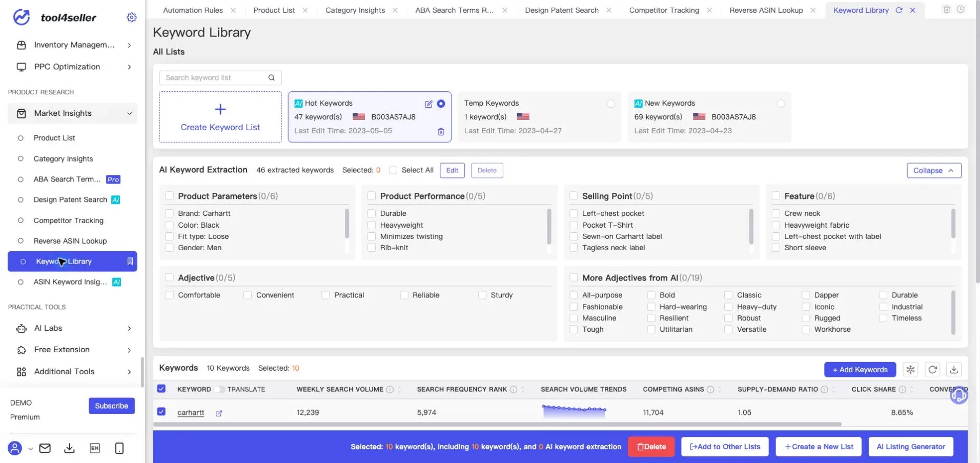Screen dimensions: 980x463
Task: Switch to Product List tab
Action: [x=274, y=10]
